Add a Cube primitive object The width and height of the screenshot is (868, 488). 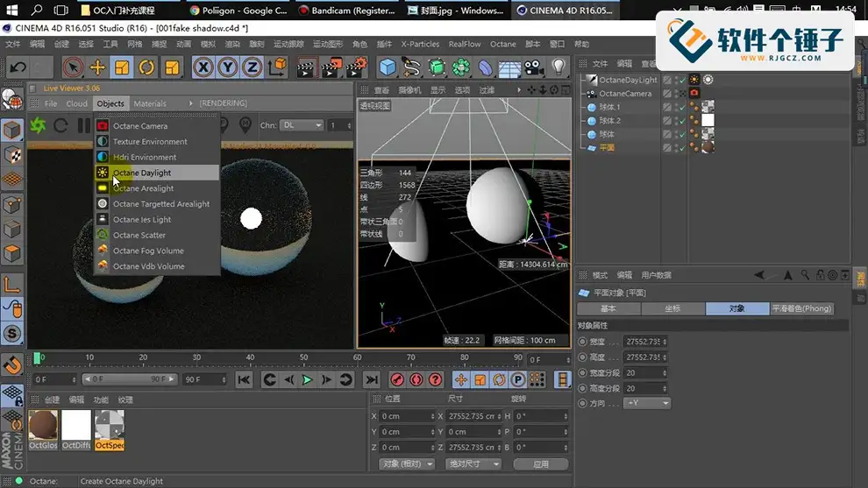(x=388, y=67)
